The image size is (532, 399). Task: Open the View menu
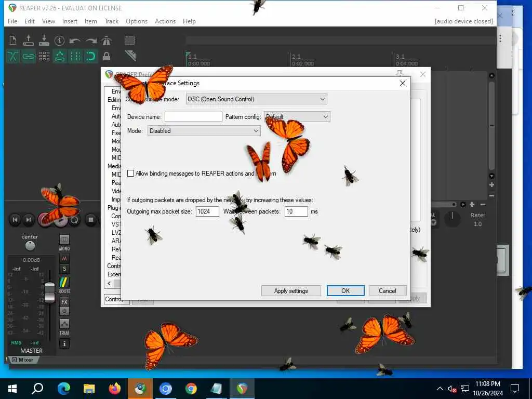tap(48, 21)
